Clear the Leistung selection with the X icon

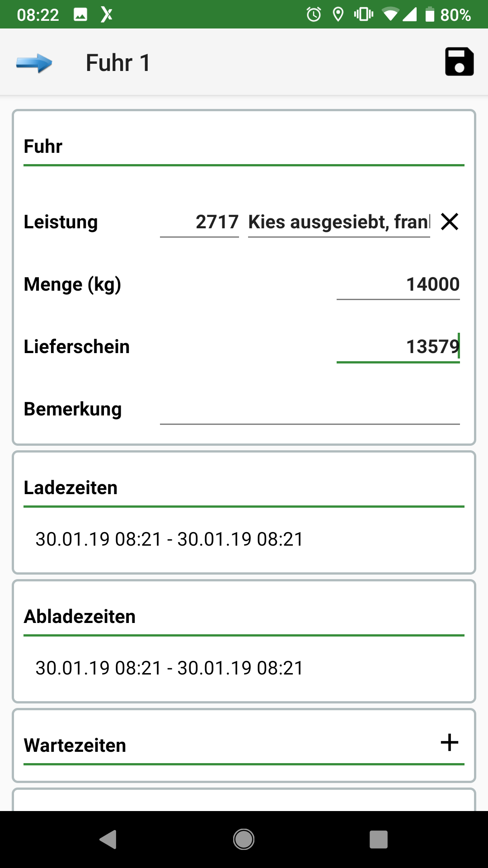(450, 222)
